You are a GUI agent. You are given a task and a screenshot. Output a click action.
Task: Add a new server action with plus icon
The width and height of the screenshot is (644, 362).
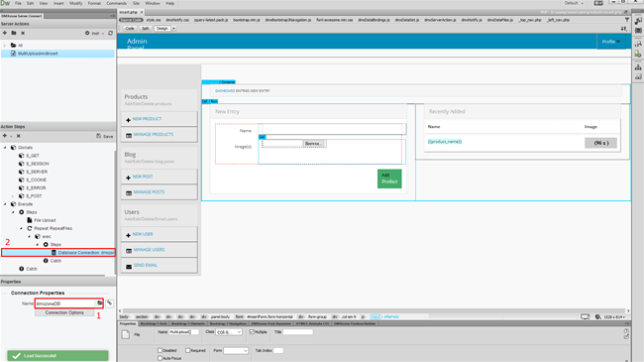(x=5, y=33)
